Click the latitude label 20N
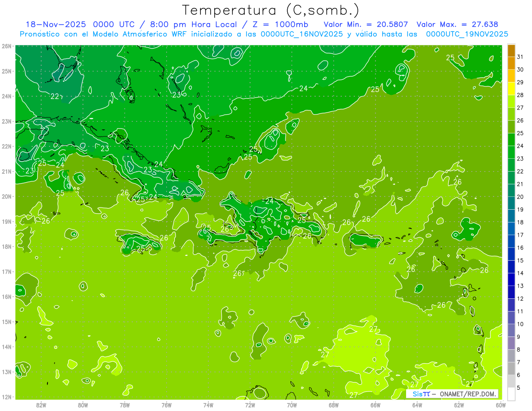Image resolution: width=532 pixels, height=411 pixels. pos(7,196)
